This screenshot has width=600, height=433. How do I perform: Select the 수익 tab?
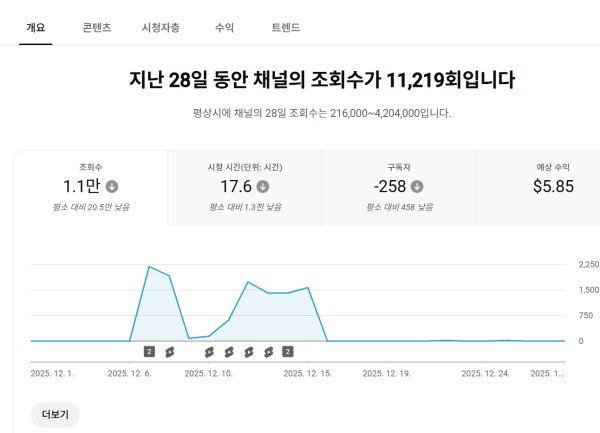(x=225, y=28)
